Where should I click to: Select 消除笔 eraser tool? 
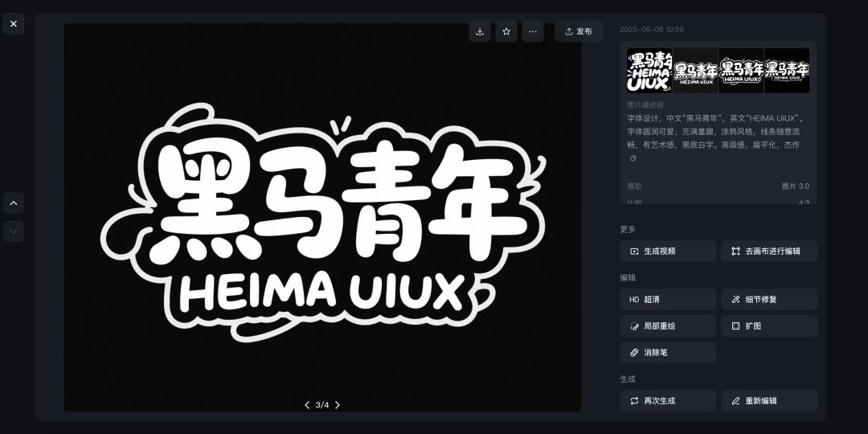tap(668, 353)
